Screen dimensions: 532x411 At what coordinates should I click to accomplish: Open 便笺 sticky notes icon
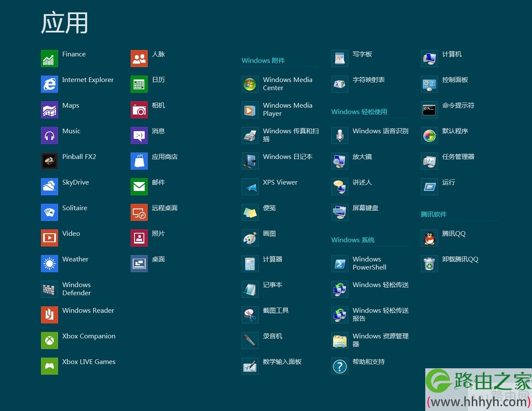point(250,212)
